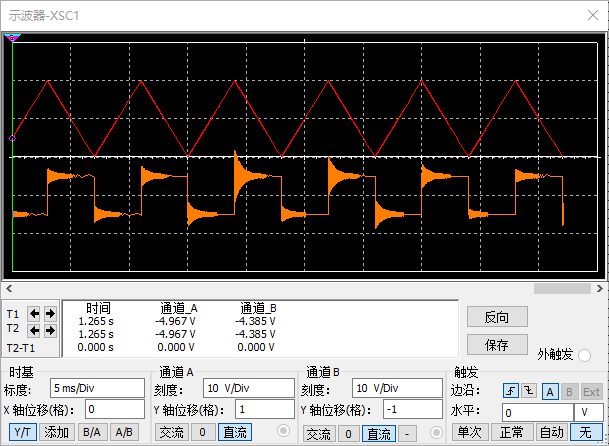Open the trigger level unit V selector
The width and height of the screenshot is (609, 446).
tap(589, 413)
